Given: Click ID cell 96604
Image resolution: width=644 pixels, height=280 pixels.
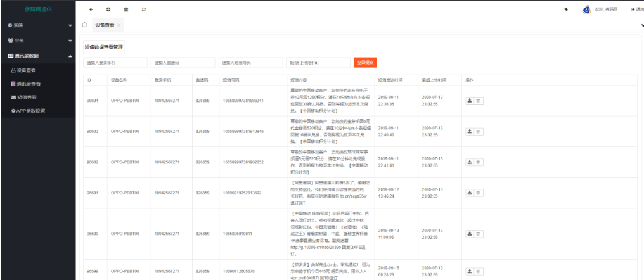Looking at the screenshot, I should point(93,101).
